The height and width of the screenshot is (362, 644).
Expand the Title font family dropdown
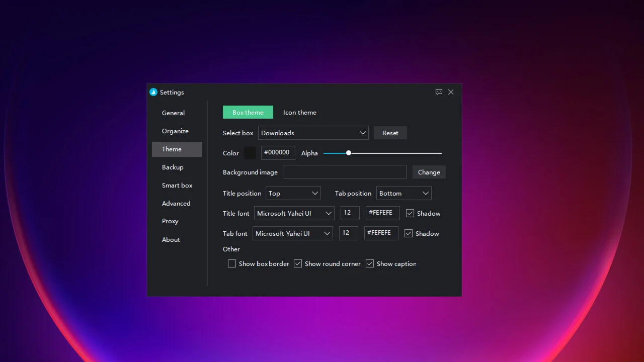point(294,213)
